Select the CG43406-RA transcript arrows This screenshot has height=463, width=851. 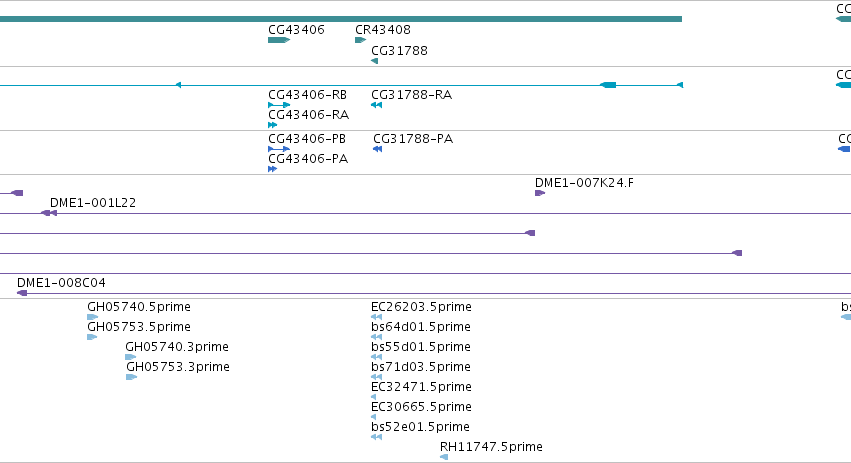click(x=272, y=125)
